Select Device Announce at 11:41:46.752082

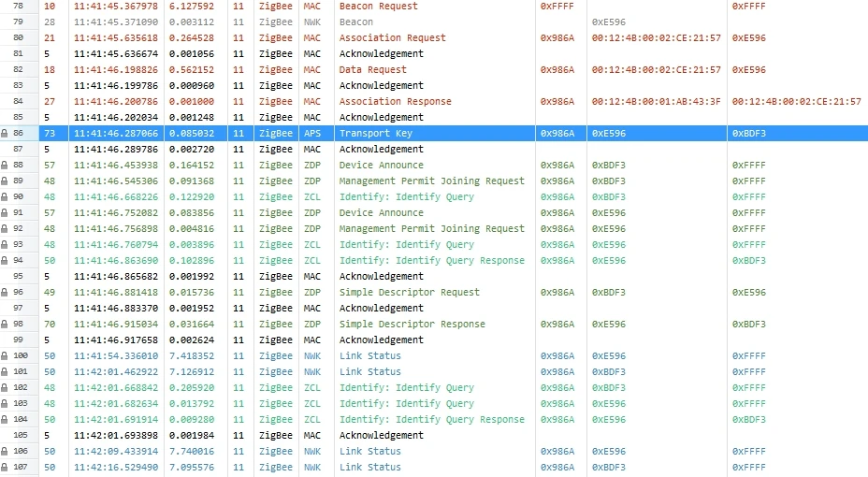coord(381,213)
